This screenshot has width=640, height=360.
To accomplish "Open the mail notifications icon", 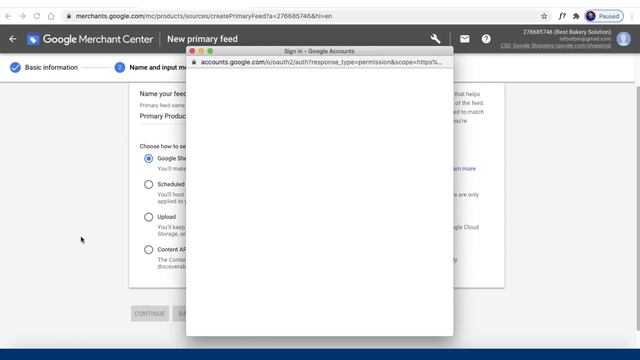I will tap(464, 39).
